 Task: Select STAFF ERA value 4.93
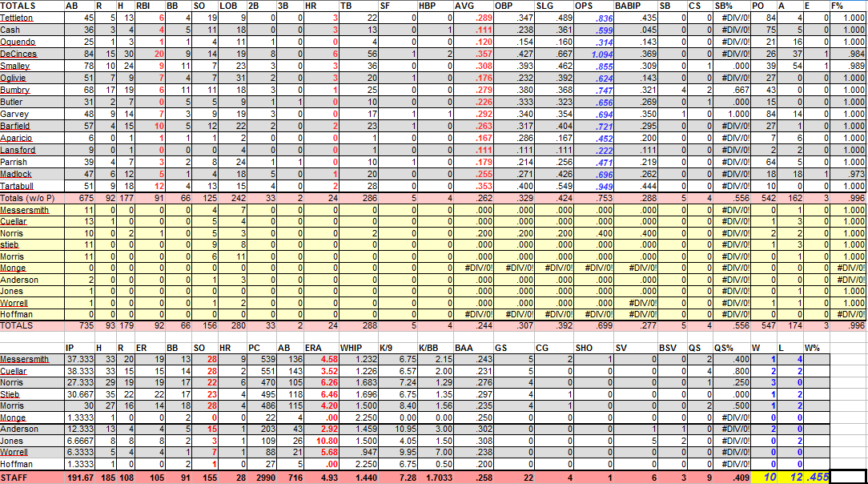tap(321, 478)
